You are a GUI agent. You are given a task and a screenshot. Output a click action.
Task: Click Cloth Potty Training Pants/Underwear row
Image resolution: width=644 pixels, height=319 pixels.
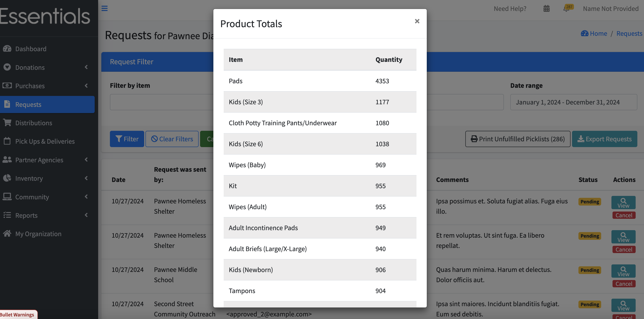point(320,123)
